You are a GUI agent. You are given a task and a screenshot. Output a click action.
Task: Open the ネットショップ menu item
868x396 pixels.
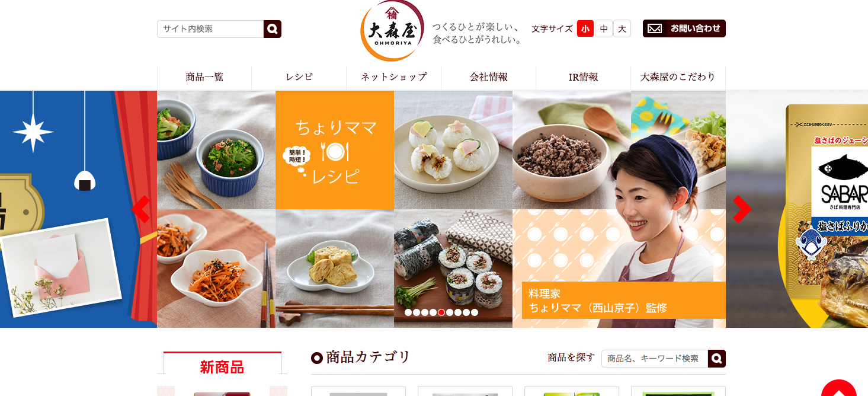[x=394, y=77]
